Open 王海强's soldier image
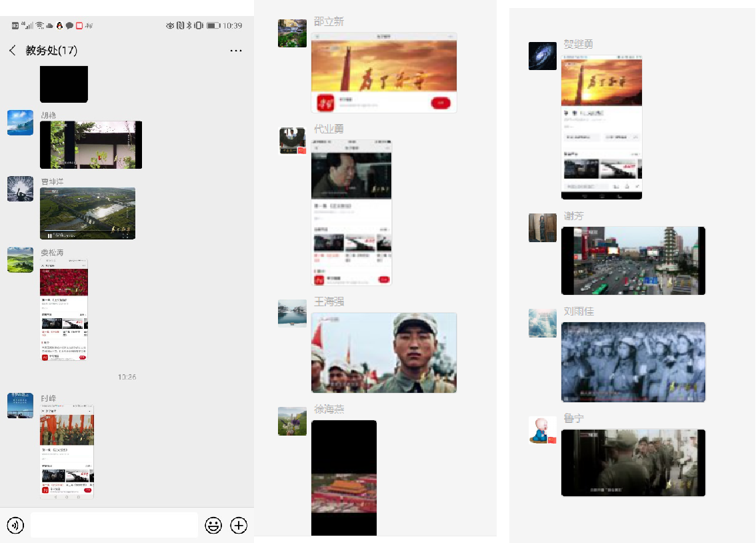The image size is (756, 543). coord(384,352)
